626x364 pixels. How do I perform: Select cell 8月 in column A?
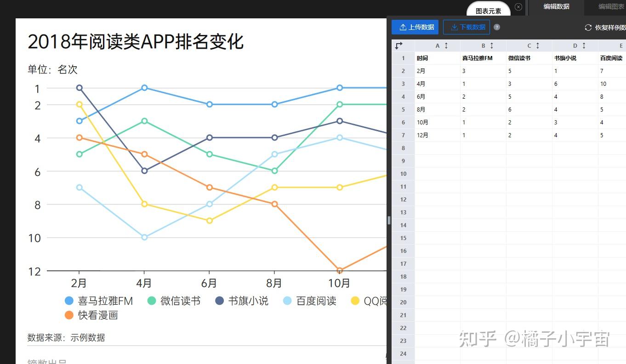point(437,110)
